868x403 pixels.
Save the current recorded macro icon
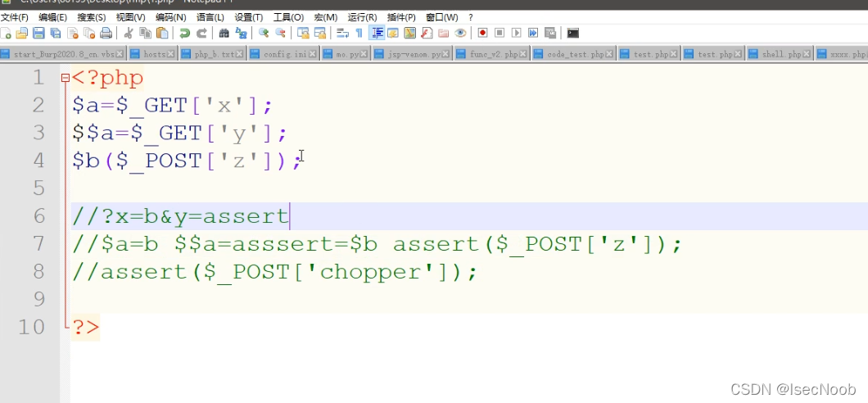click(x=549, y=34)
